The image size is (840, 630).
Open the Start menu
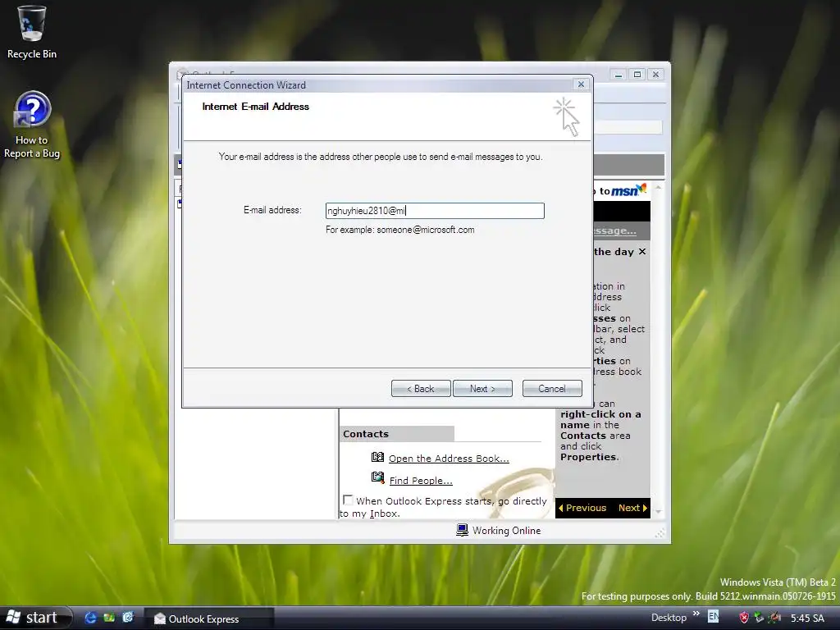35,618
